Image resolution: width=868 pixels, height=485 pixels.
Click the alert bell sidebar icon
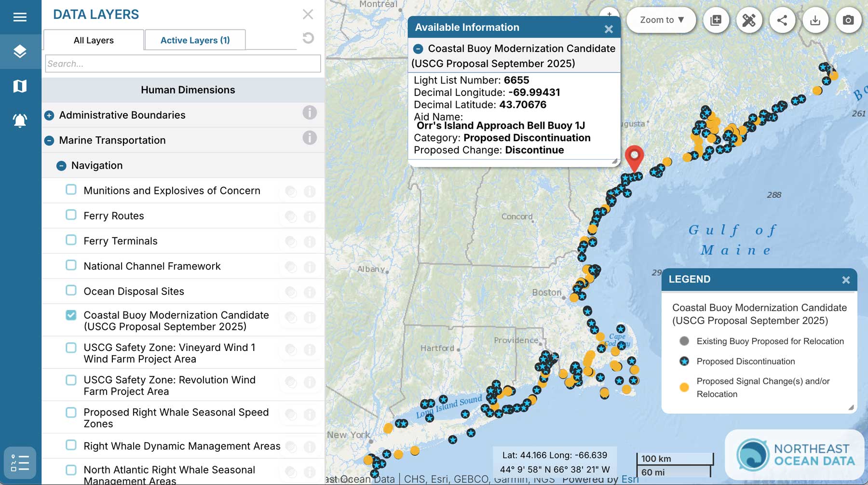pyautogui.click(x=20, y=120)
